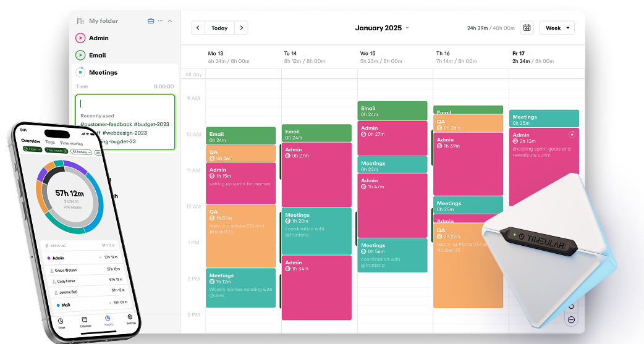Viewport: 644px width, 344px height.
Task: Open the January 2025 month dropdown
Action: (x=382, y=28)
